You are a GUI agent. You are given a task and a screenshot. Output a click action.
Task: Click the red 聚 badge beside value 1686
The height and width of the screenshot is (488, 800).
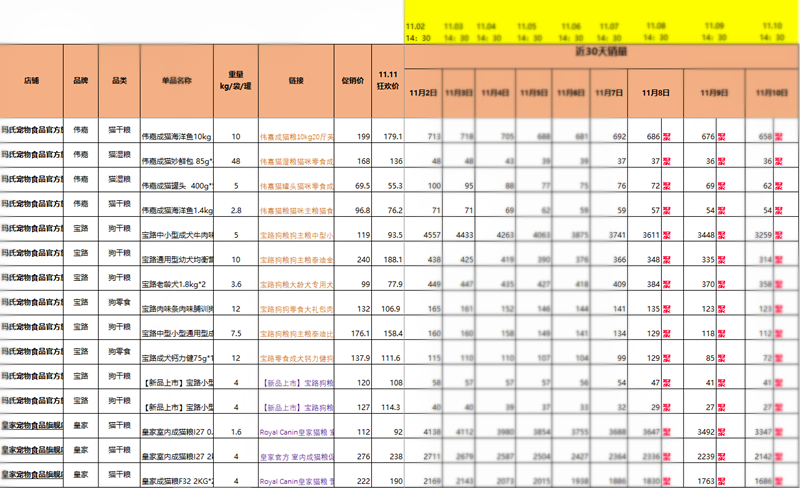click(779, 481)
